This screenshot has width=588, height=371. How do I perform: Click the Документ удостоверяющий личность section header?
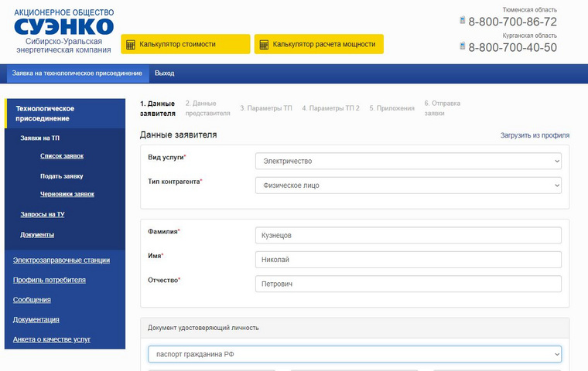click(x=355, y=328)
